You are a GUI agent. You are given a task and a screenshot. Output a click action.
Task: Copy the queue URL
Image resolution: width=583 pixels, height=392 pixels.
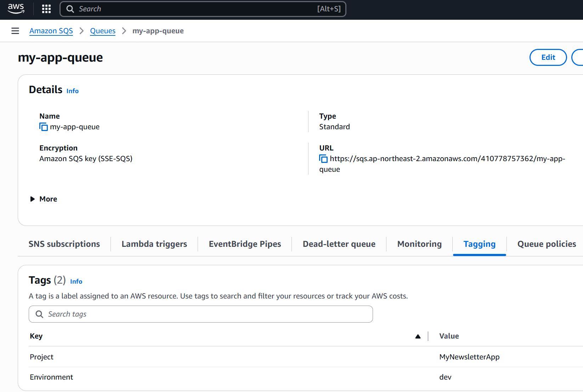323,159
